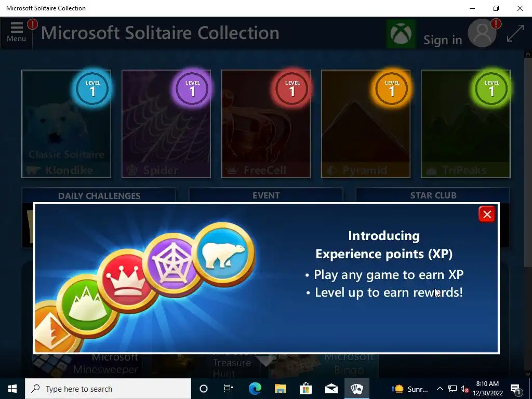Open the Treasure Hunt tile
This screenshot has height=399, width=532.
206,366
